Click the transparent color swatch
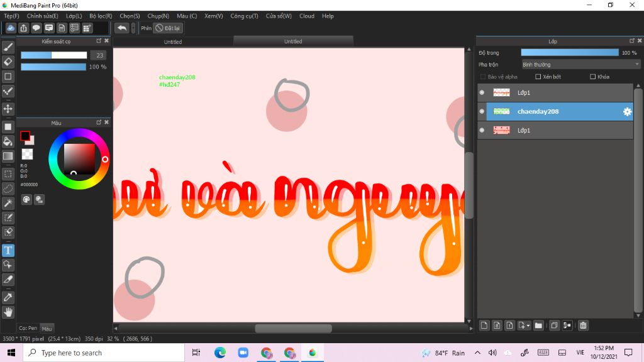This screenshot has width=644, height=362. tap(27, 154)
